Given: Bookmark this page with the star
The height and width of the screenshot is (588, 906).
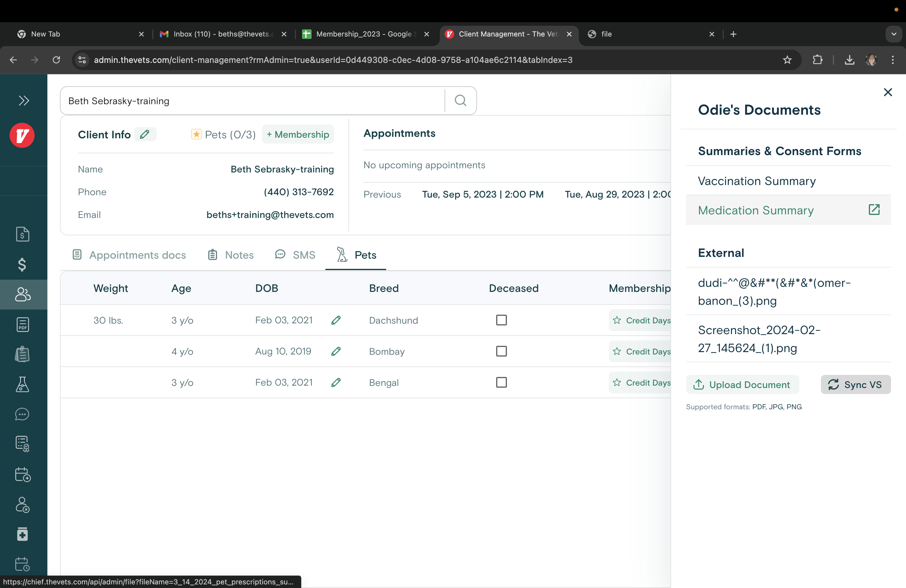Looking at the screenshot, I should coord(787,60).
